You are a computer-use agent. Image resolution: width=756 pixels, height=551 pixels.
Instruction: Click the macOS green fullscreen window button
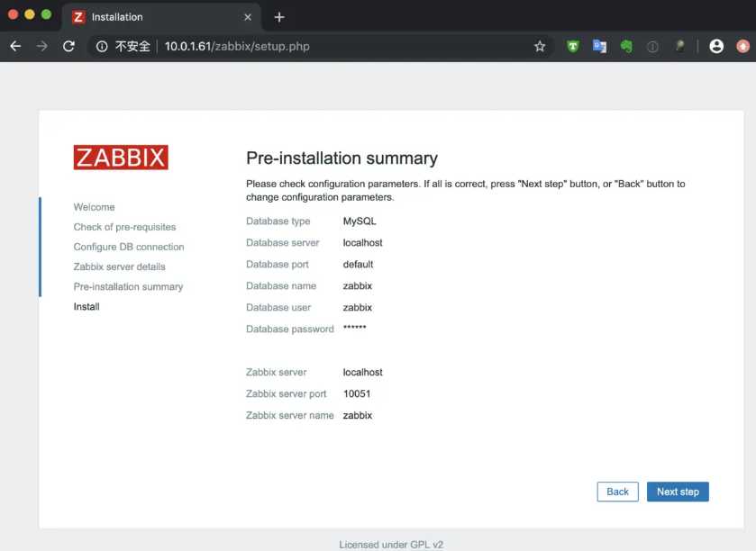(46, 14)
